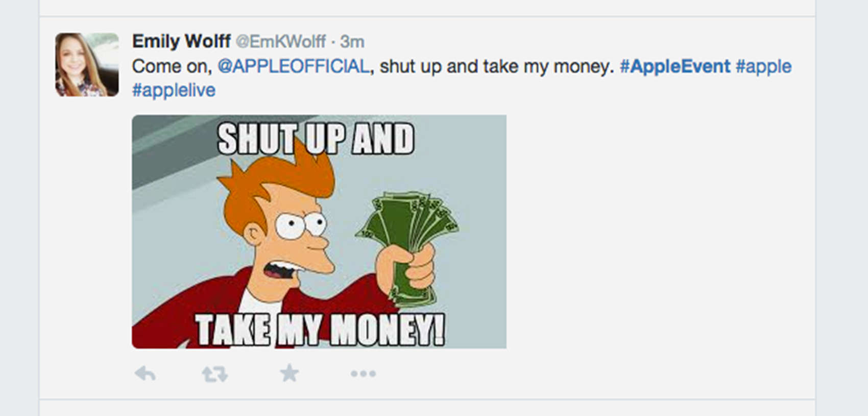
Task: Click the #AppleEvent hashtag
Action: [x=675, y=66]
